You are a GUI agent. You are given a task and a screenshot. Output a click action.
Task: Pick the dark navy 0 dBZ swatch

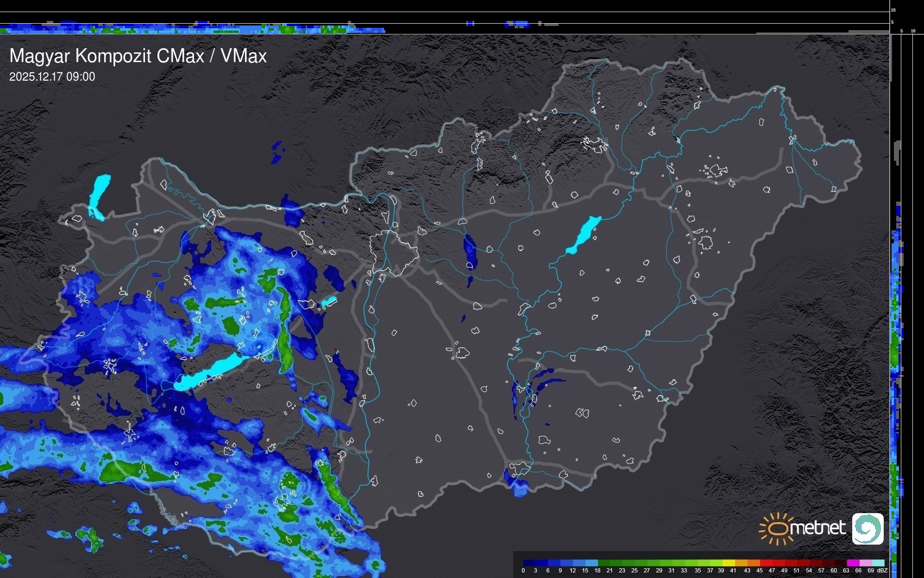529,563
